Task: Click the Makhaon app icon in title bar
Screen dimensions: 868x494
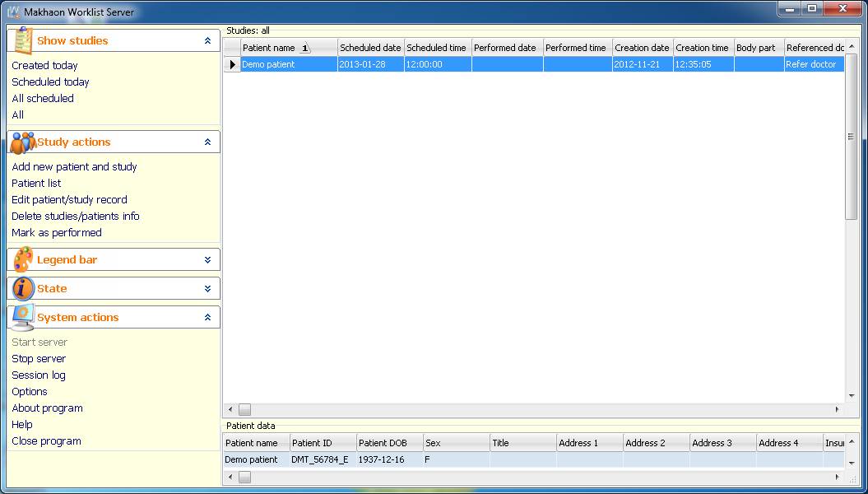Action: click(13, 11)
